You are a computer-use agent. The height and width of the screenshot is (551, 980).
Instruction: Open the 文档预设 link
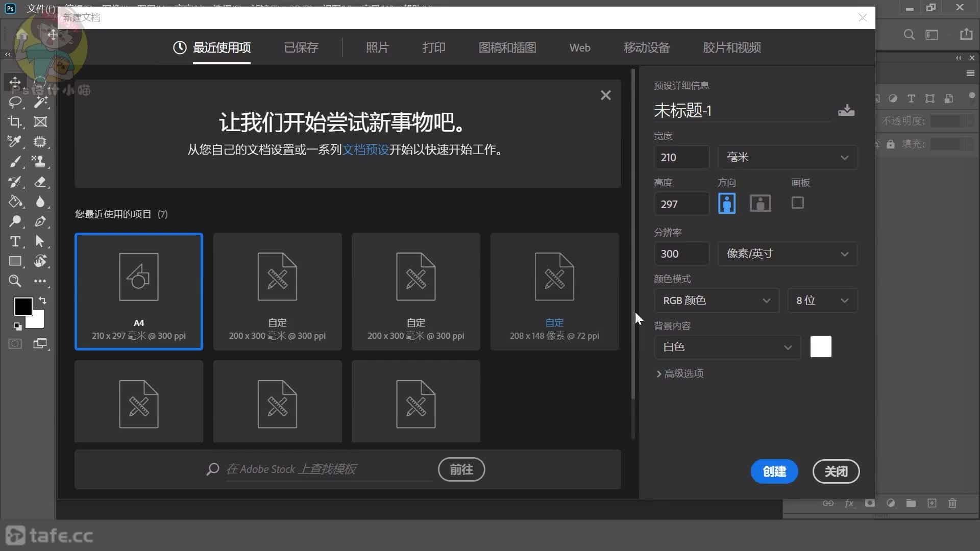pos(365,149)
